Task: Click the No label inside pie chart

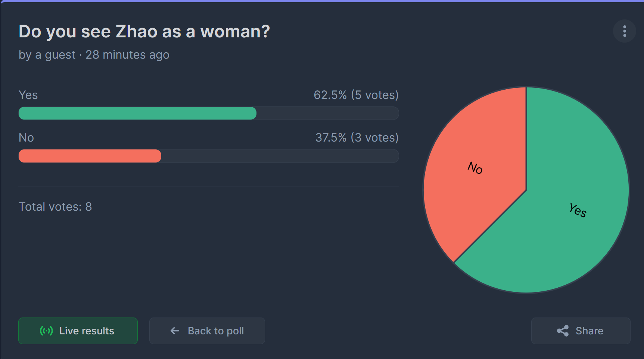Action: point(475,167)
